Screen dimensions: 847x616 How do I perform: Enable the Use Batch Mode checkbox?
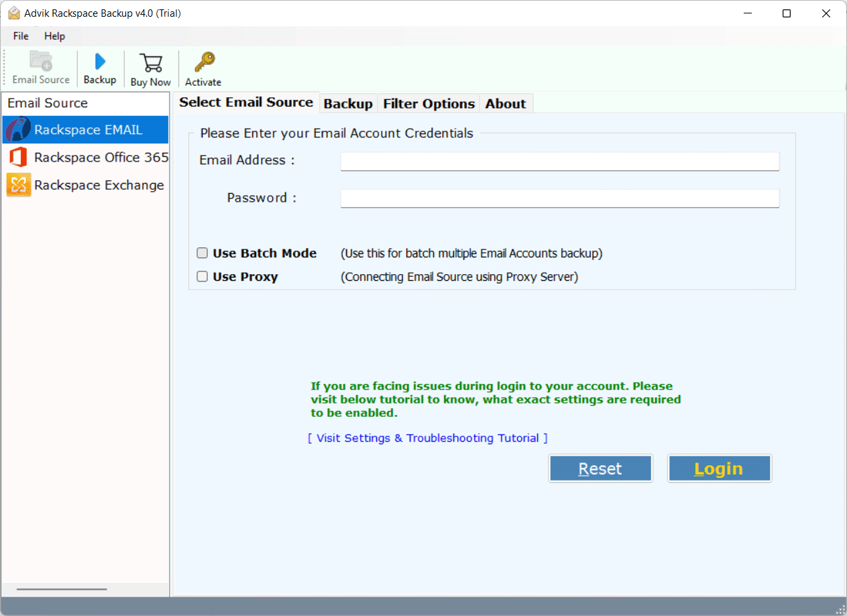pyautogui.click(x=202, y=253)
